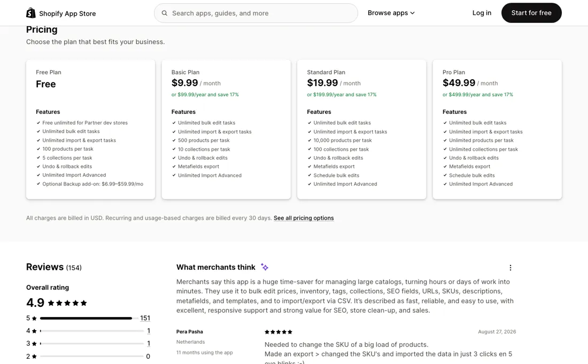This screenshot has height=364, width=588.
Task: Click the Pricing section heading
Action: click(42, 29)
